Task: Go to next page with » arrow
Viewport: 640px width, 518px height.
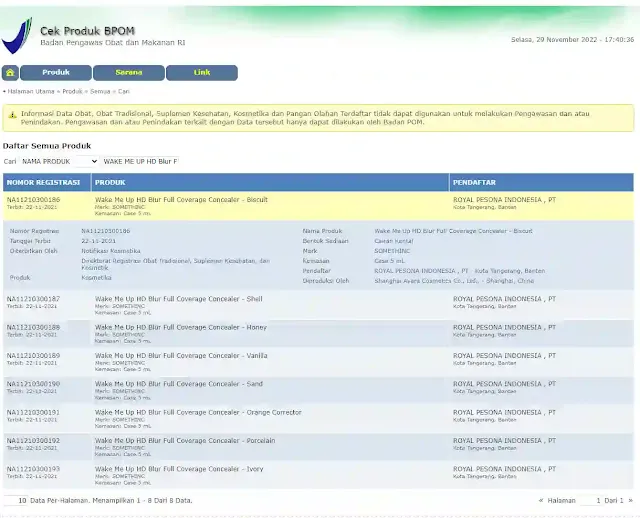Action: [x=630, y=500]
